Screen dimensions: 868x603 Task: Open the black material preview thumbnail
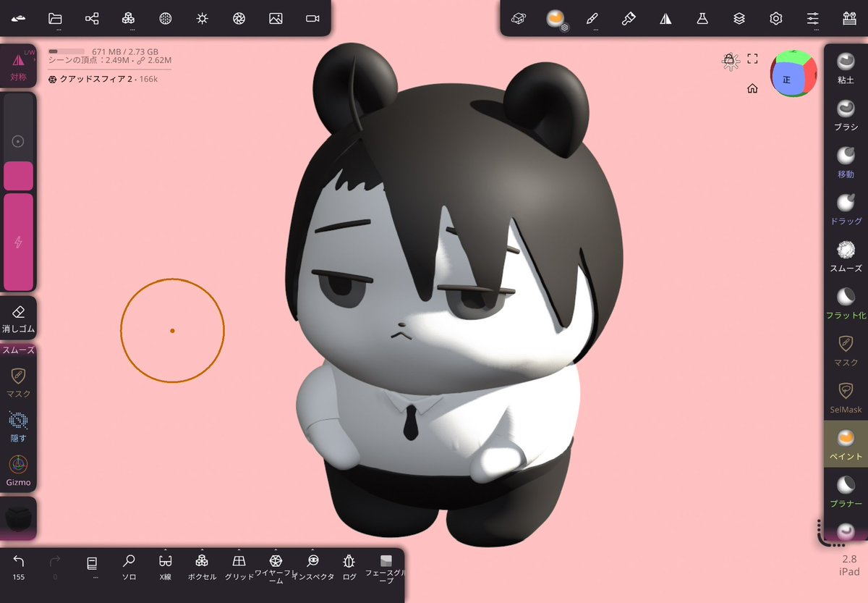pyautogui.click(x=19, y=520)
